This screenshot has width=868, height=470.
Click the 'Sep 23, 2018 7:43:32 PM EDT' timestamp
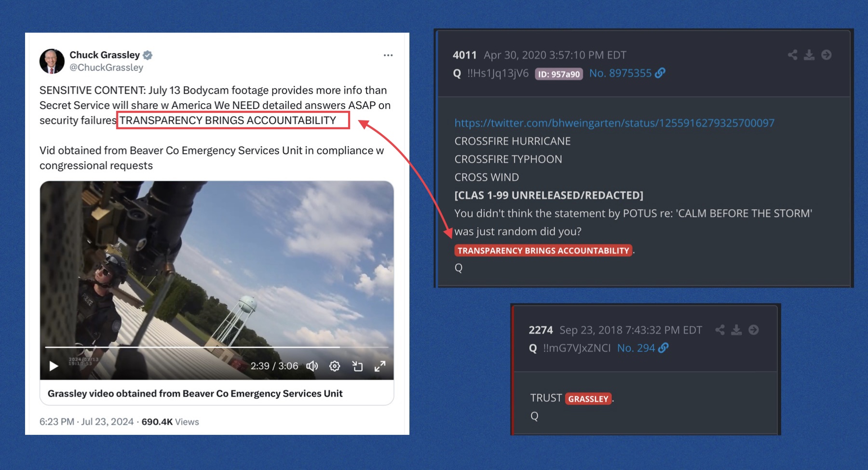631,330
